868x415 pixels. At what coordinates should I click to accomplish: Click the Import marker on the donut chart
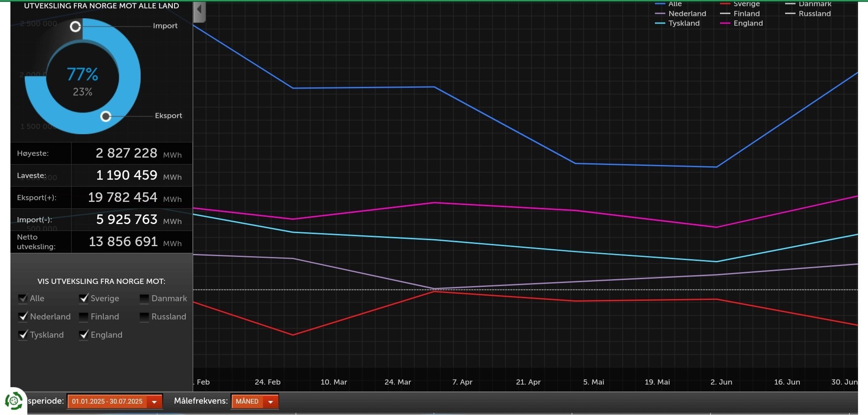click(76, 26)
